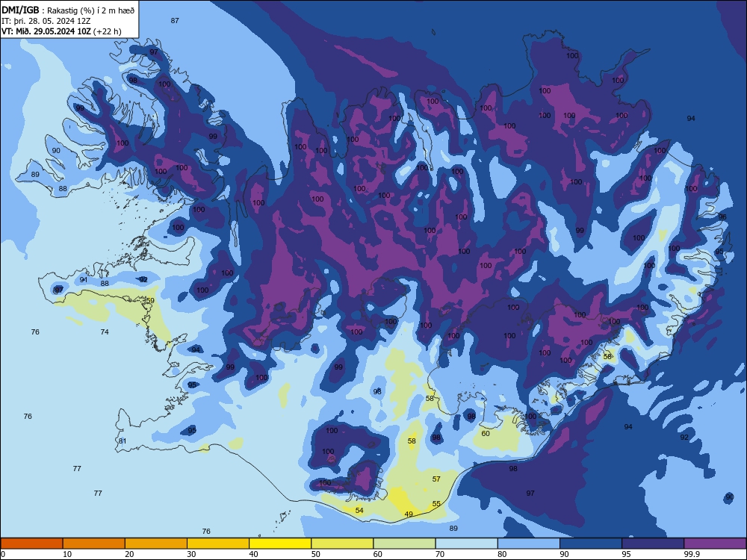This screenshot has height=560, width=747.
Task: Click the '99.9' legend tick label
Action: click(692, 554)
